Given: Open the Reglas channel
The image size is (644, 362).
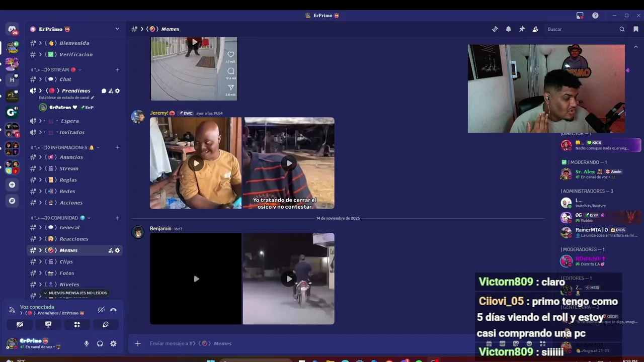Looking at the screenshot, I should [74, 180].
